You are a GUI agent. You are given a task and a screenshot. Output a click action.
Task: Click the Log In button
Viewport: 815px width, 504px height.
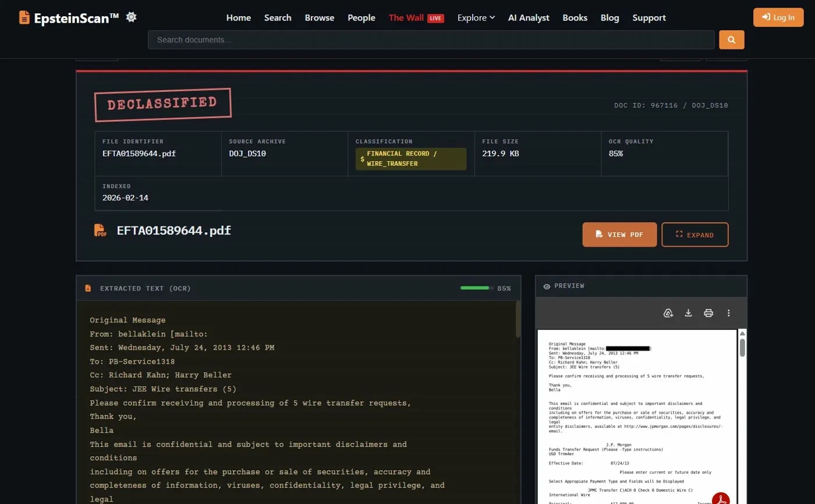pyautogui.click(x=778, y=17)
